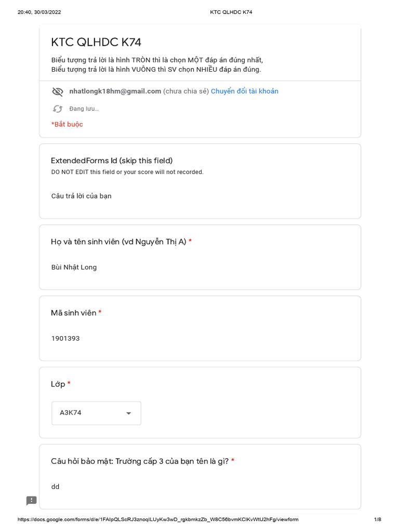The height and width of the screenshot is (532, 399).
Task: Click the Chuyển đổi tài khoản link
Action: pos(244,91)
